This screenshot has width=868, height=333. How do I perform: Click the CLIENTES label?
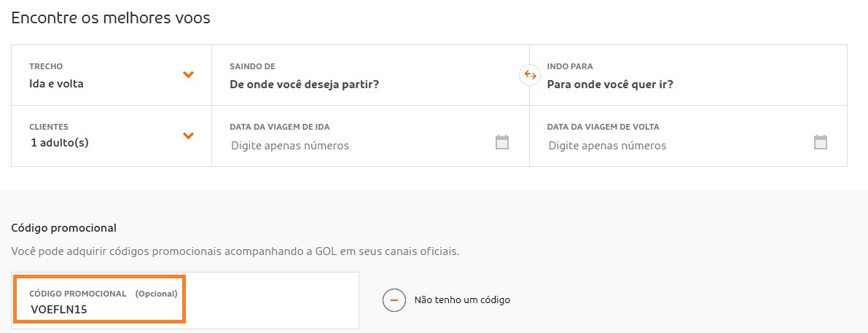[49, 127]
